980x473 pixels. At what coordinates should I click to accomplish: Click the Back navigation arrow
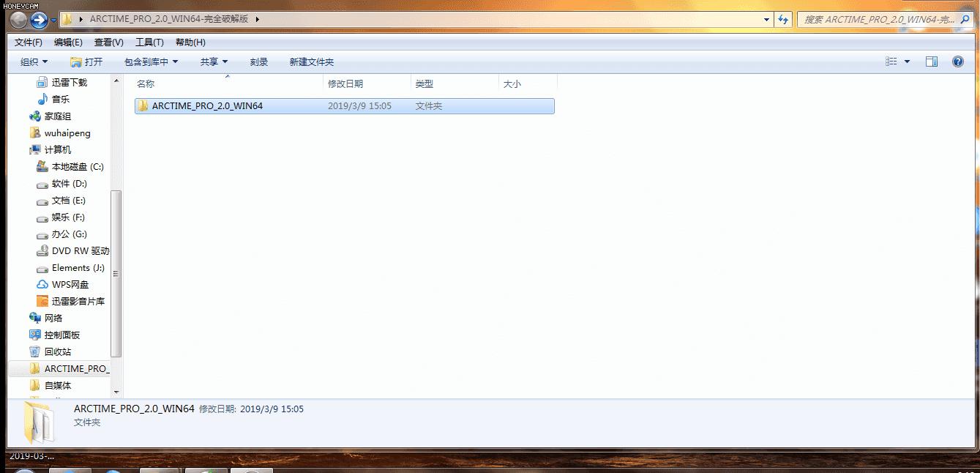(19, 19)
